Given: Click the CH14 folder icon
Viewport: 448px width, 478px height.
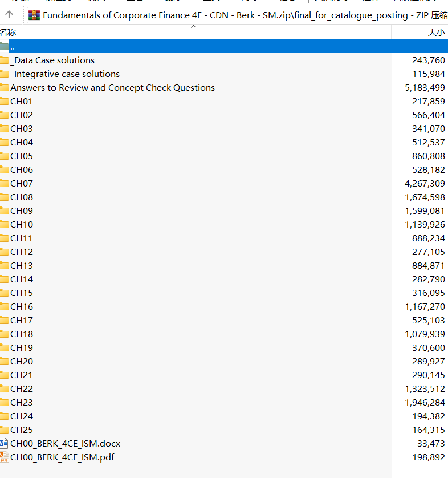Looking at the screenshot, I should tap(4, 279).
